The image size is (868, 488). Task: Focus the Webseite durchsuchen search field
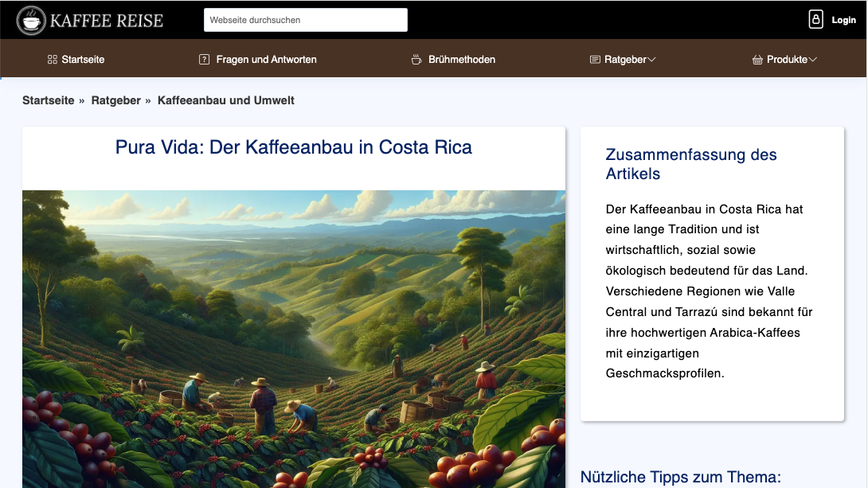click(305, 20)
